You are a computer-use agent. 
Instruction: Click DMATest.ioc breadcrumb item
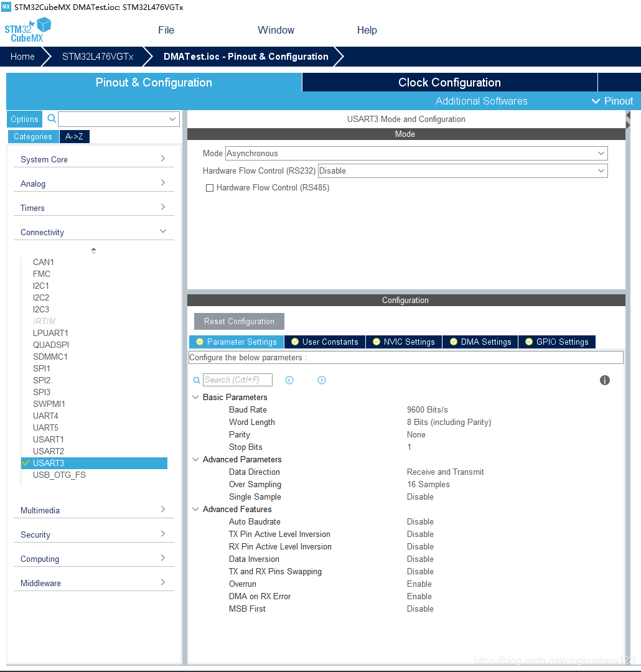[246, 57]
